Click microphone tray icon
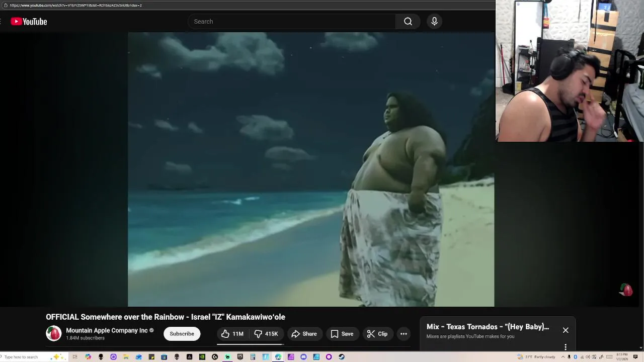 (x=569, y=357)
